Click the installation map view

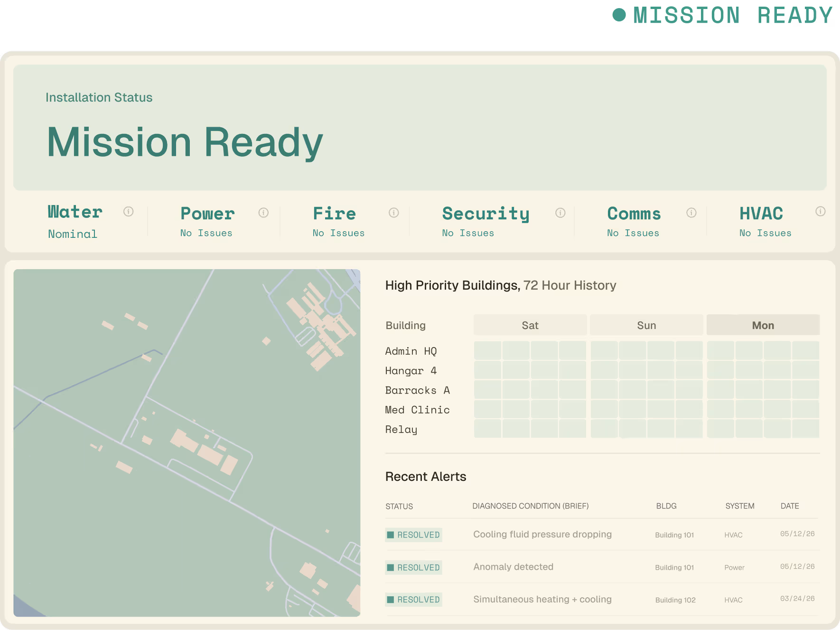[x=187, y=443]
